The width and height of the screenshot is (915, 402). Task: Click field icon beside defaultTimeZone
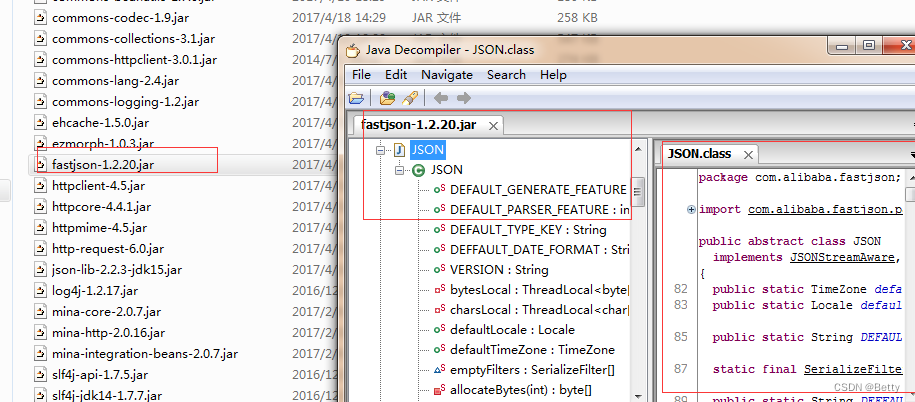[439, 349]
